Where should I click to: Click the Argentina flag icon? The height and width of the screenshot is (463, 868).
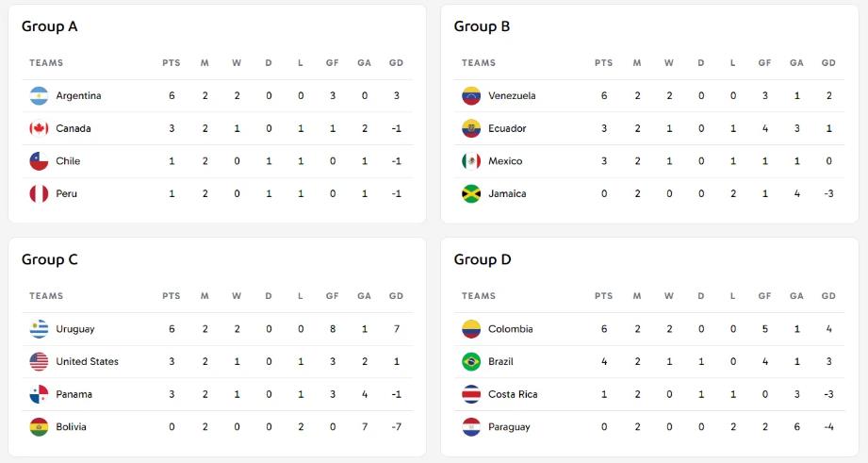39,96
